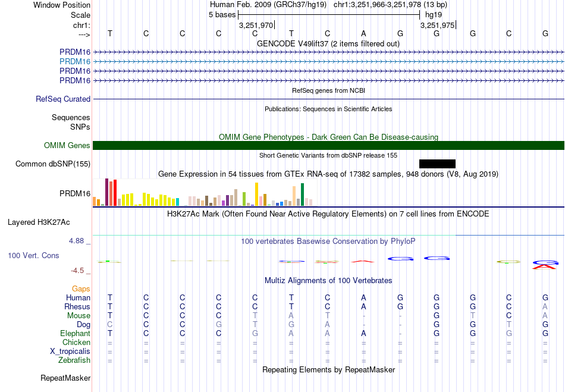Open Multiz Alignments of 100 Vertebrates title
Image resolution: width=565 pixels, height=392 pixels.
click(328, 281)
